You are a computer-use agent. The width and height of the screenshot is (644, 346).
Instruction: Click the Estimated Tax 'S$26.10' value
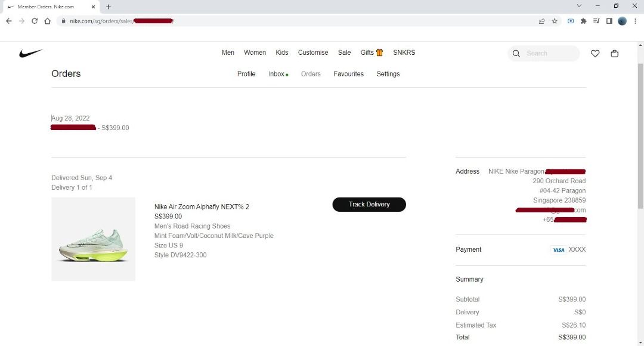point(574,325)
